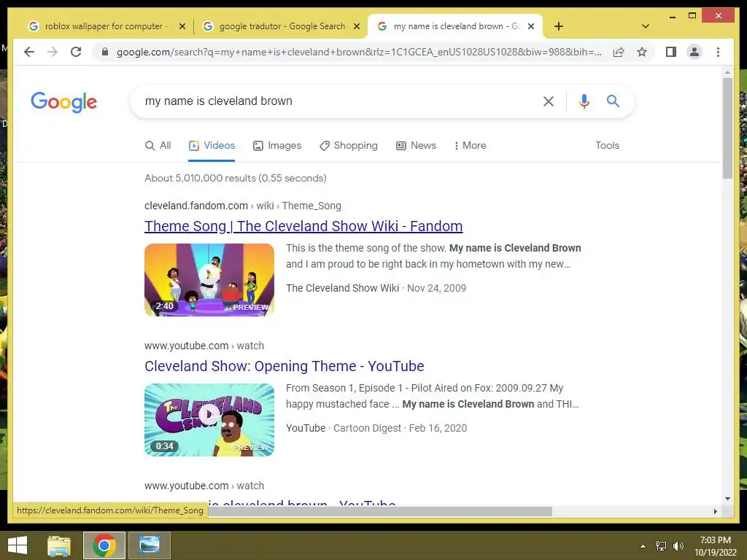
Task: Open Chrome's three-dot menu
Action: [718, 52]
